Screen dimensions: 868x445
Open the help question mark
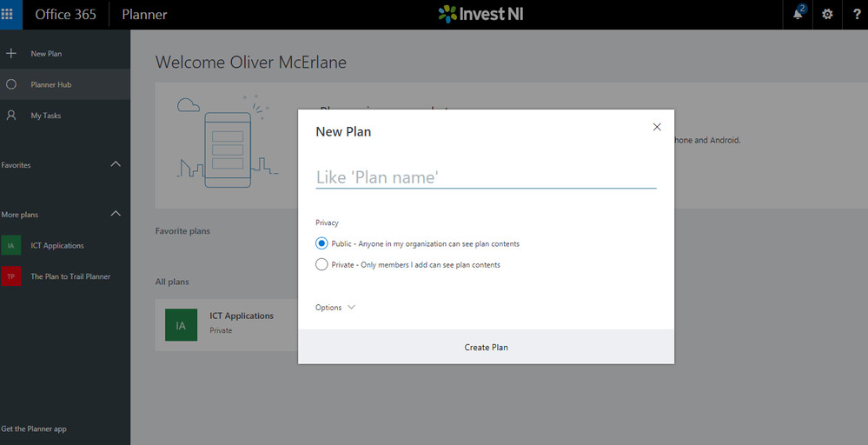click(856, 15)
